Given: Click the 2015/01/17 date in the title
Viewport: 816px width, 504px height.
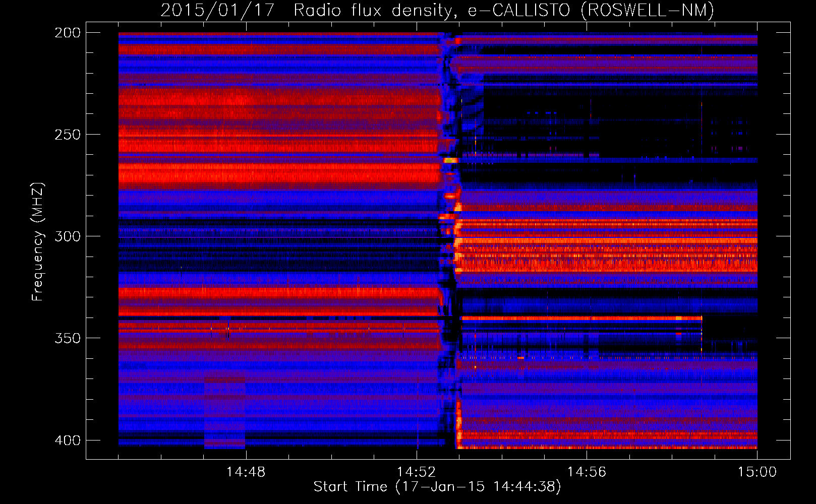Looking at the screenshot, I should 217,10.
